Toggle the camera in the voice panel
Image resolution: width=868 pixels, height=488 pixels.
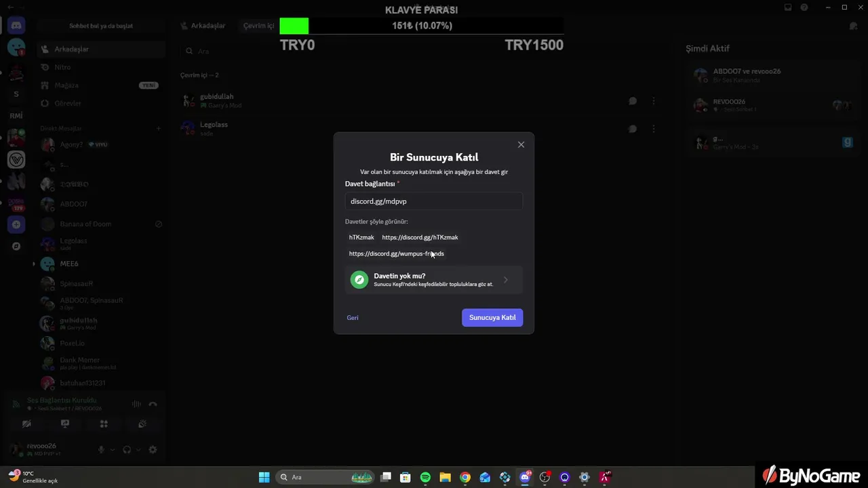coord(26,424)
